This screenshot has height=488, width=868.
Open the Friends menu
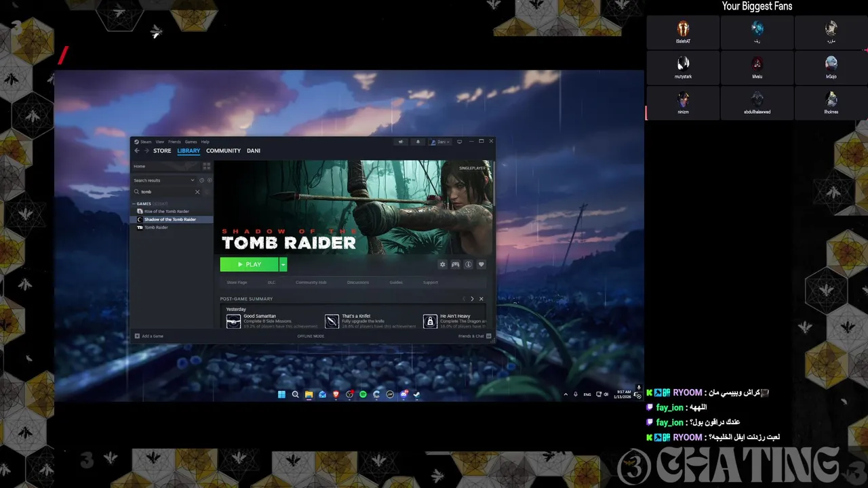tap(174, 142)
